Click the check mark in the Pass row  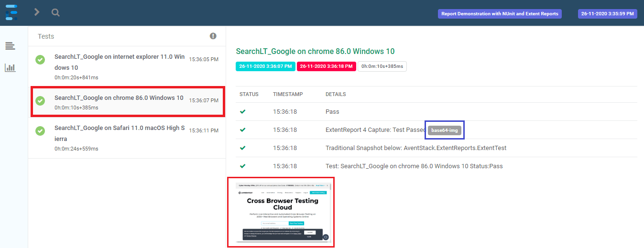(x=242, y=112)
